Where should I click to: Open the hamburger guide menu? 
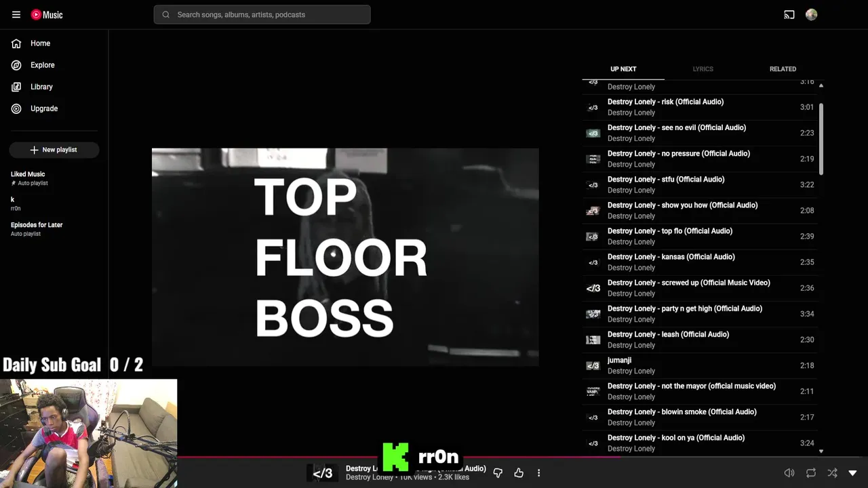coord(16,14)
